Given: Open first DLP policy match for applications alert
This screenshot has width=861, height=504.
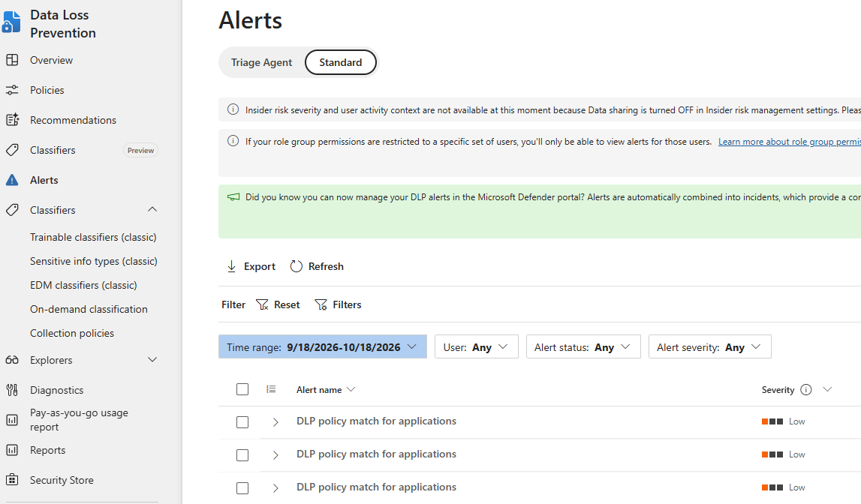Looking at the screenshot, I should 376,421.
